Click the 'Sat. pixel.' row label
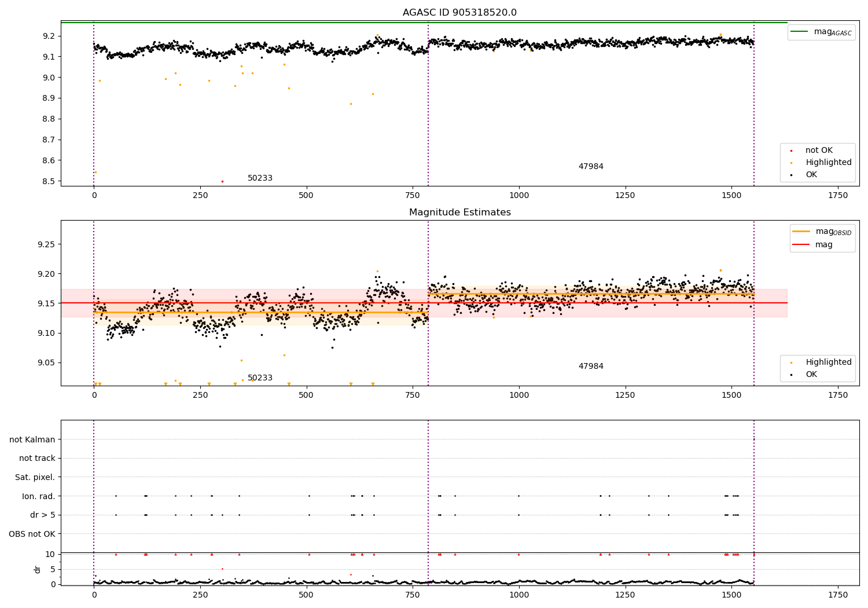The image size is (868, 608). coord(35,478)
